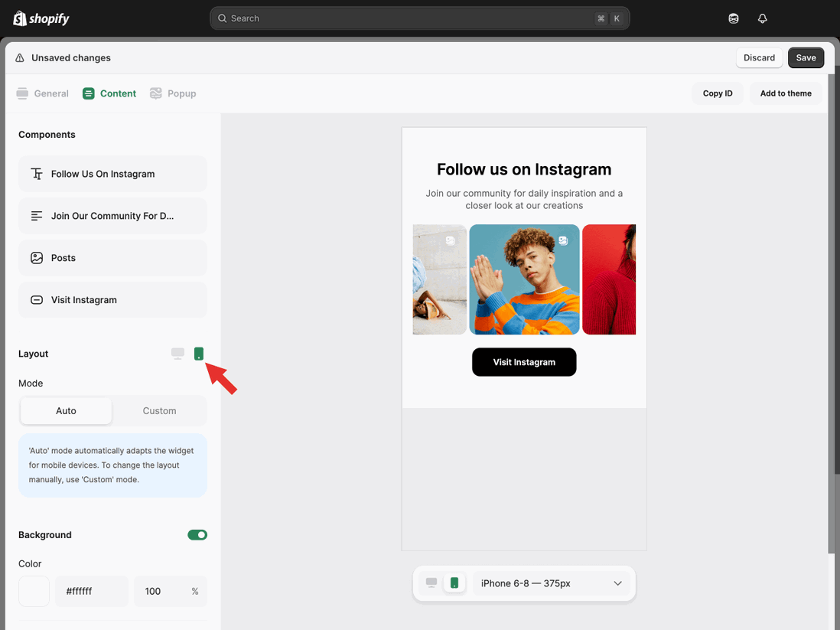Click the #ffffff hex color input field
Image resolution: width=840 pixels, height=630 pixels.
91,590
